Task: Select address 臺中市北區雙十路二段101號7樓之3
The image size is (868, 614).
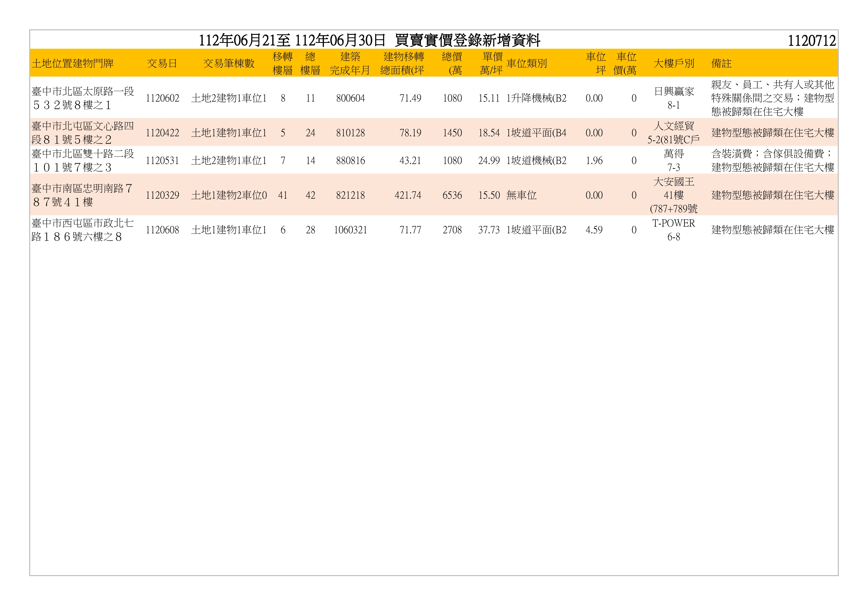Action: [x=83, y=160]
